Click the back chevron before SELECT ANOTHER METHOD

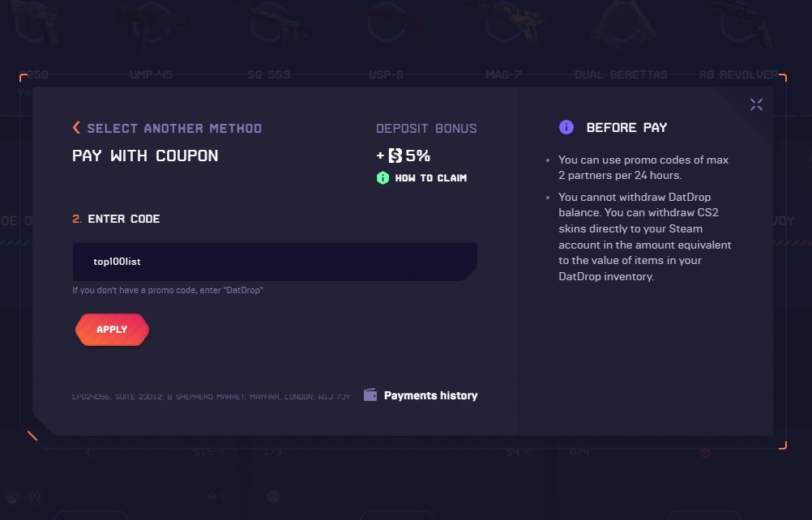tap(76, 127)
